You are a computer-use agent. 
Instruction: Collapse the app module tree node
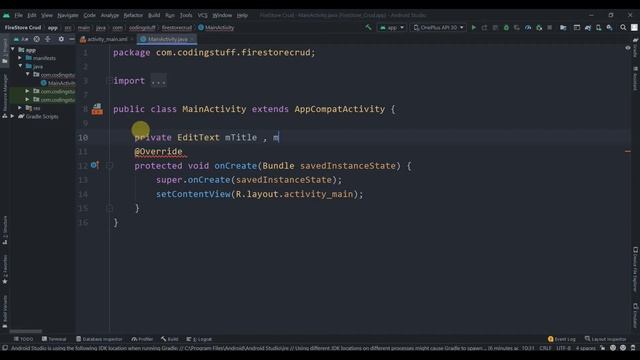13,49
